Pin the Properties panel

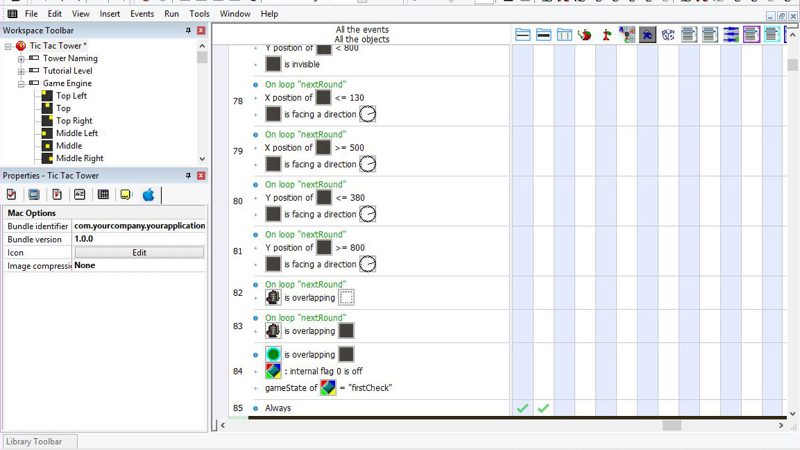pos(188,176)
